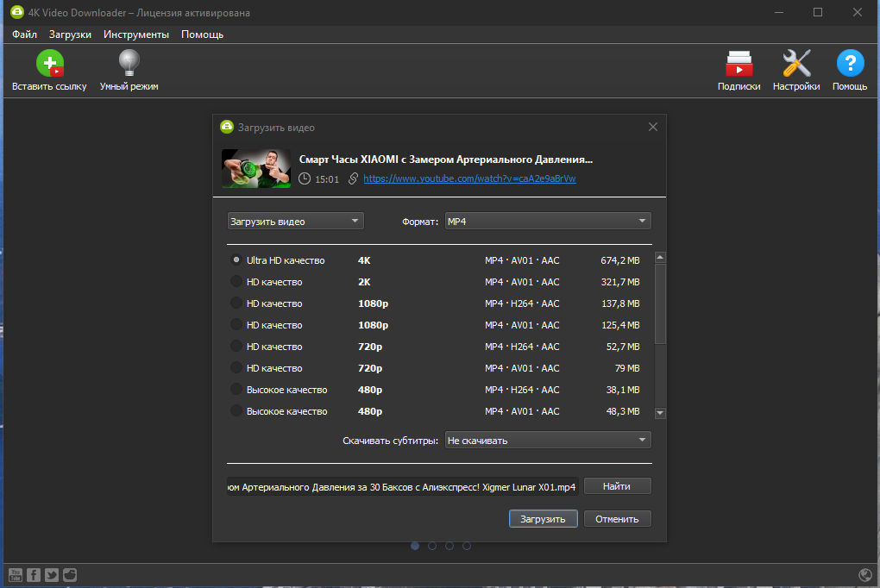This screenshot has width=880, height=588.
Task: Click the globe icon in bottom-right corner
Action: 865,575
